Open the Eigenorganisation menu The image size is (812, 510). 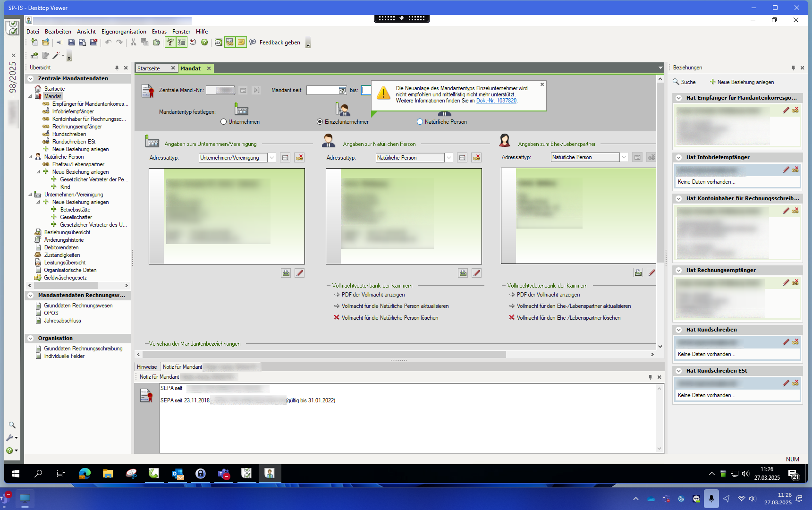[x=124, y=32]
